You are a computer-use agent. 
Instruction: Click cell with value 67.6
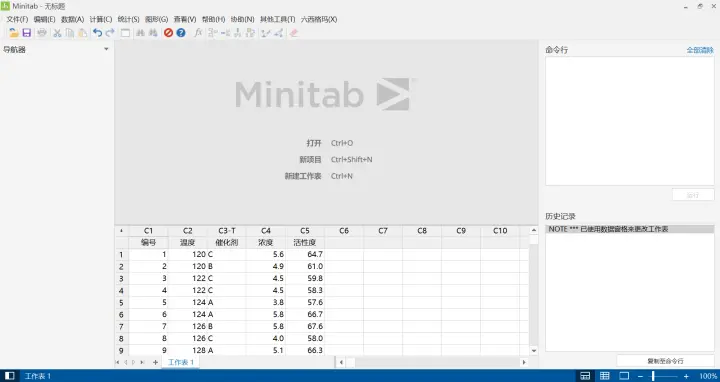click(x=305, y=326)
